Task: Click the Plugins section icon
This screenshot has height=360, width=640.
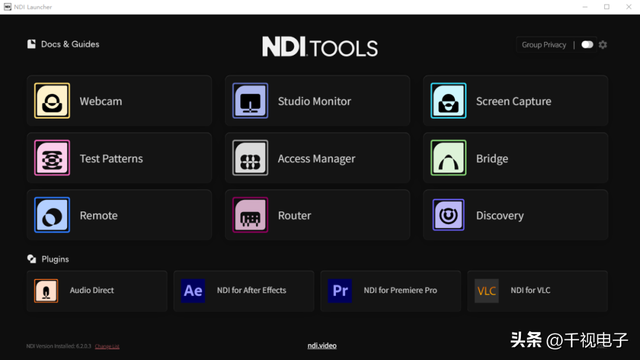Action: pyautogui.click(x=31, y=259)
